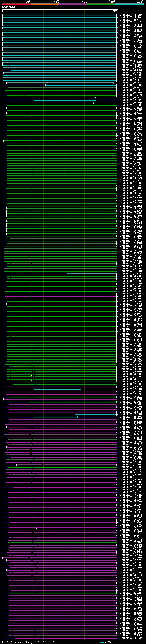
Task: Click hit label UniRef100_A5BIP4
Action: click(x=131, y=65)
